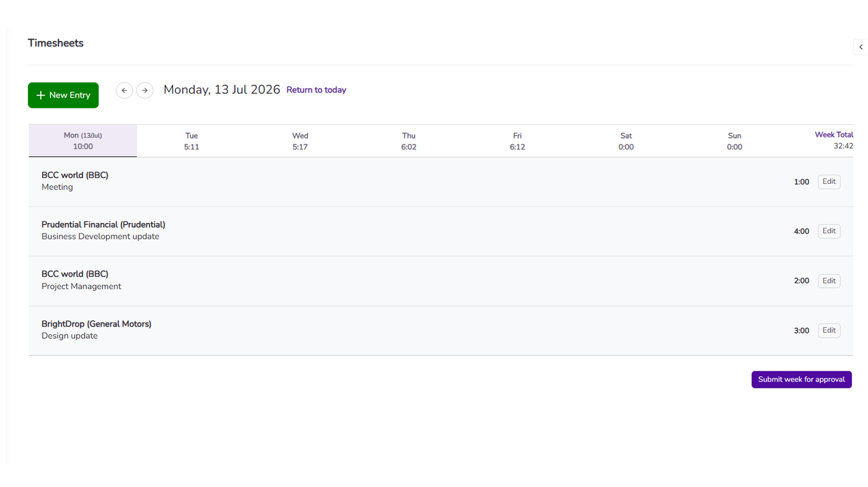Select Prudential Financial (Prudential) entry title
This screenshot has width=868, height=487.
[103, 225]
